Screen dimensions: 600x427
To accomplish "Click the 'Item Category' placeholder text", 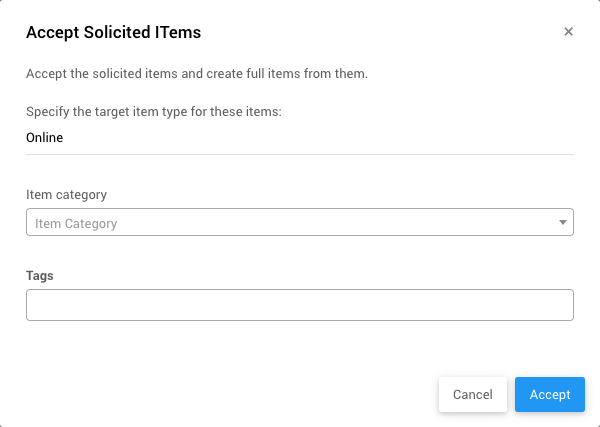I will (x=76, y=224).
